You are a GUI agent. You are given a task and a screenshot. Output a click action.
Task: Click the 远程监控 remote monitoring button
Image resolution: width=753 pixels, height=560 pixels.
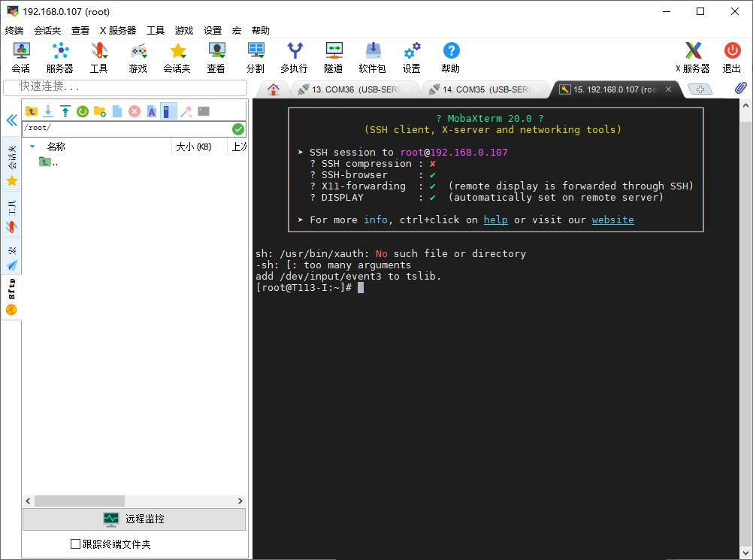coord(134,519)
